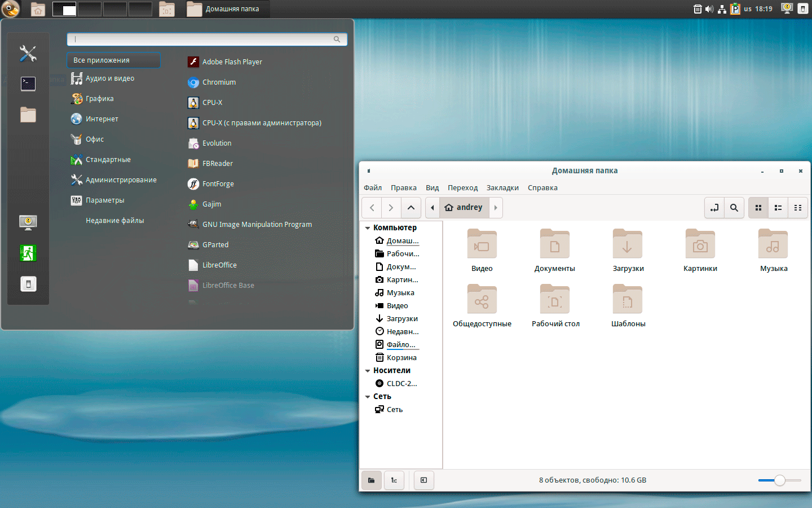Toggle location entry path button
The width and height of the screenshot is (812, 508).
pos(714,208)
